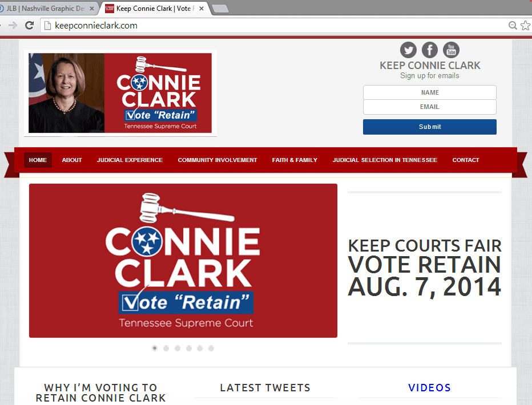Select the last slideshow dot
The height and width of the screenshot is (405, 532).
(x=211, y=348)
